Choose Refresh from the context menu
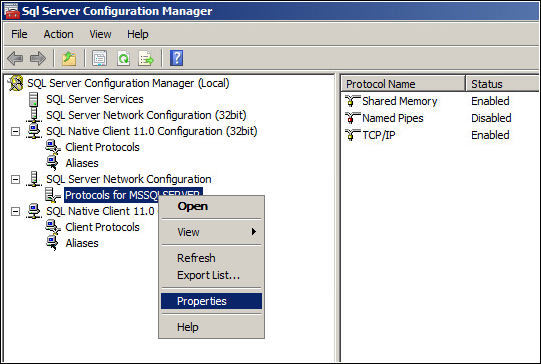This screenshot has height=364, width=541. [212, 258]
